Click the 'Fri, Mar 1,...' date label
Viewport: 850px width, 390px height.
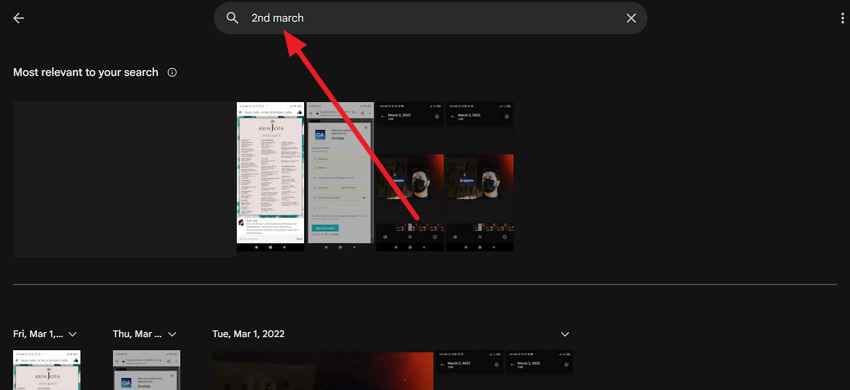coord(38,334)
